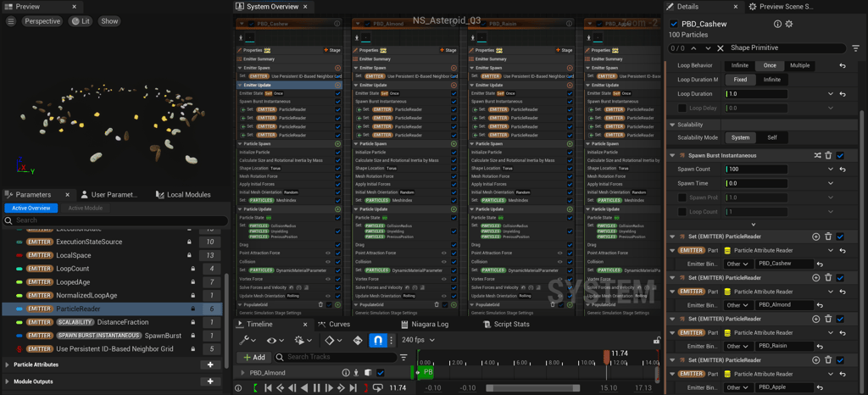Delete the Spawn Burst Instantaneous module
This screenshot has width=868, height=395.
coord(828,156)
